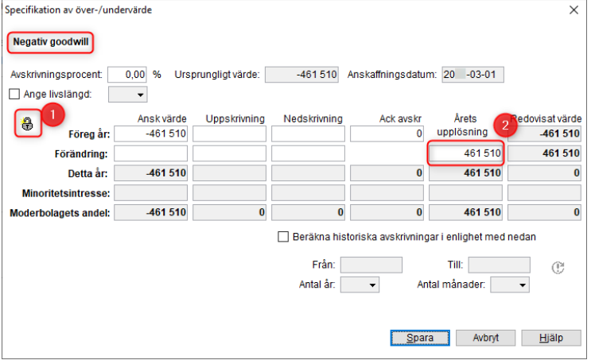
Task: Click the recalculate history icon beside Till
Action: pos(558,267)
